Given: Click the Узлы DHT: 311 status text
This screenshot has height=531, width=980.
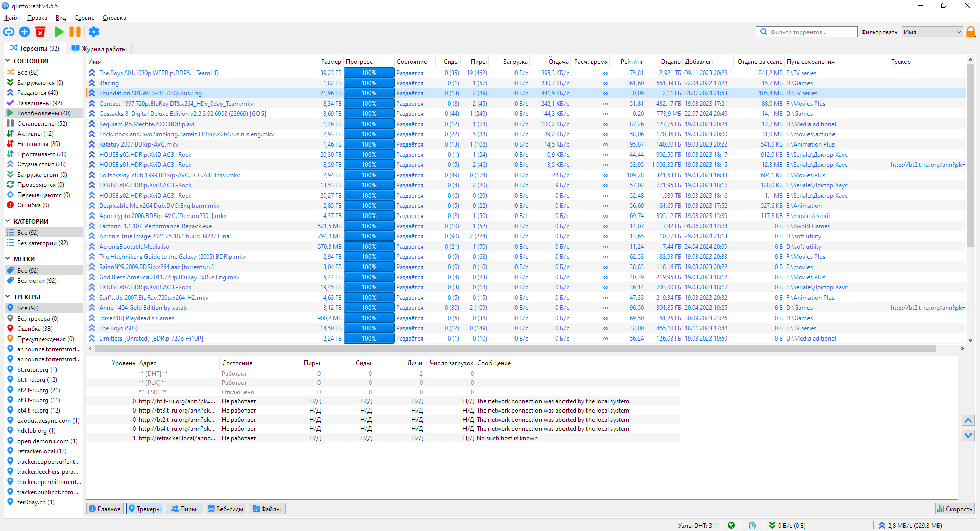Looking at the screenshot, I should coord(698,525).
